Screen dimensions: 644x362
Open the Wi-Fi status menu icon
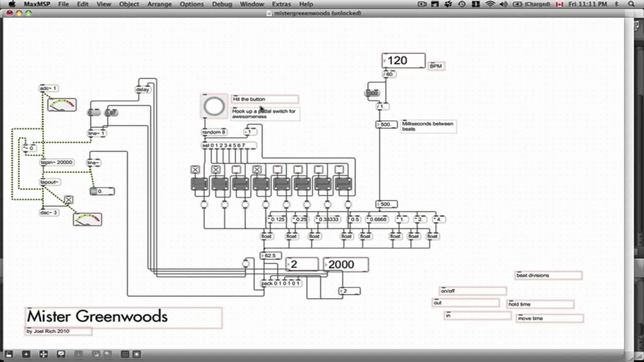click(x=490, y=4)
